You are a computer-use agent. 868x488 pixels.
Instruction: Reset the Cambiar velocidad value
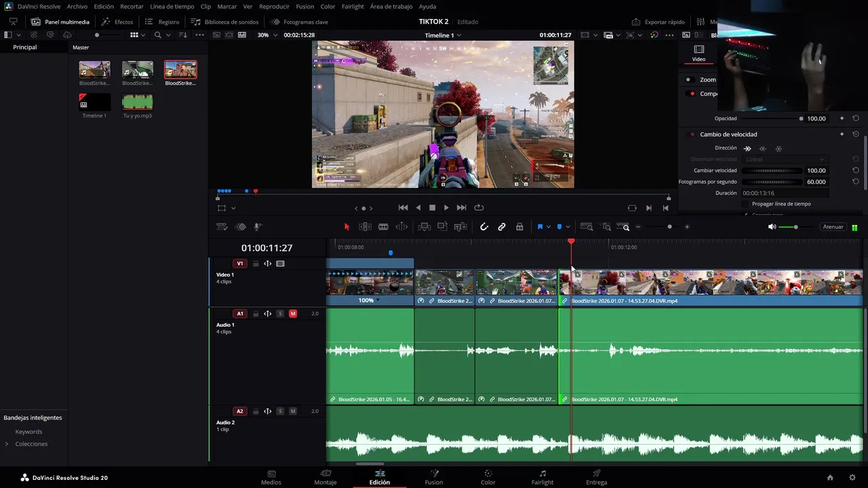[x=856, y=170]
